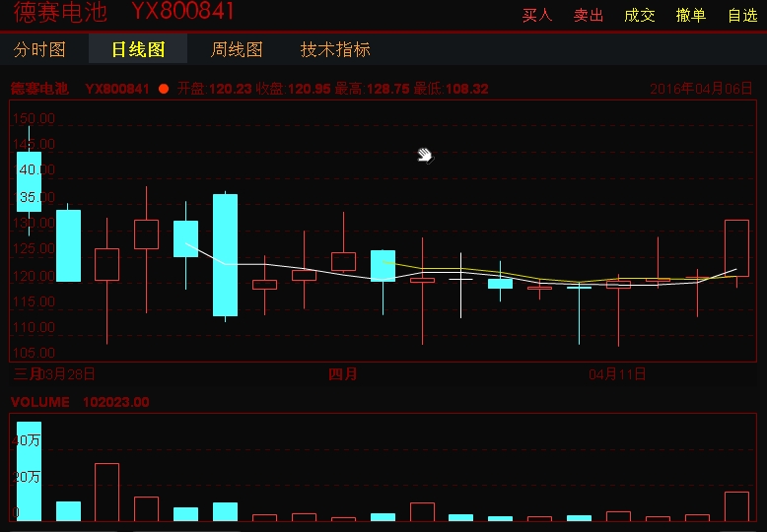Switch to the 分时图 tab
This screenshot has height=532, width=767.
(x=39, y=49)
